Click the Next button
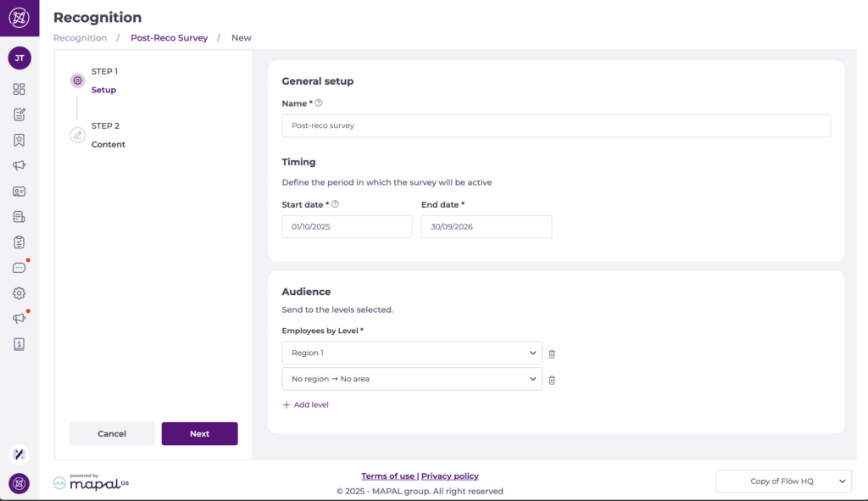This screenshot has width=868, height=501. [199, 434]
